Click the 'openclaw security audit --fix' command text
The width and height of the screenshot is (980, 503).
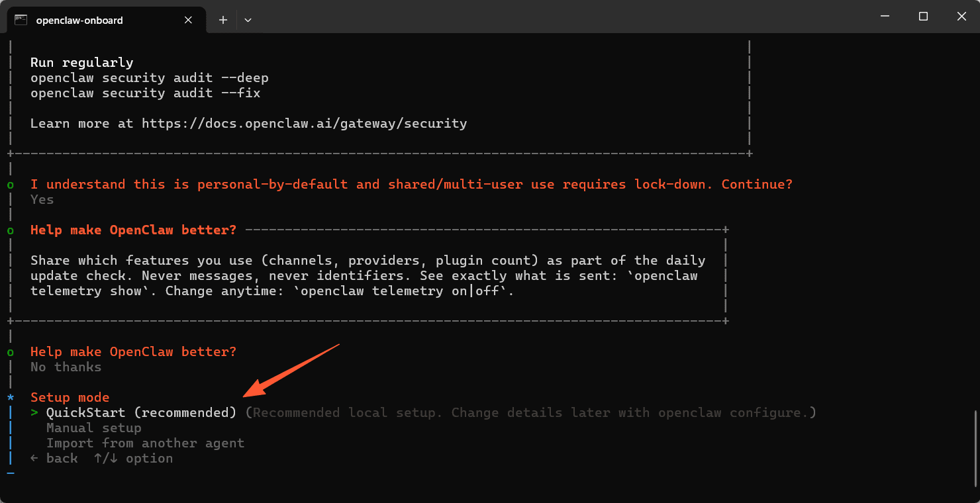(146, 93)
